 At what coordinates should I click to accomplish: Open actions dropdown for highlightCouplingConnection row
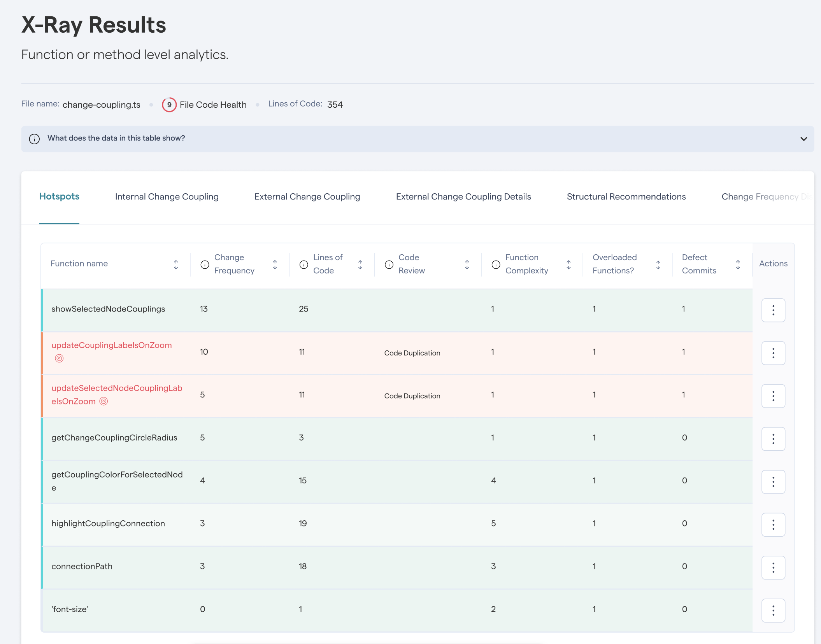773,525
